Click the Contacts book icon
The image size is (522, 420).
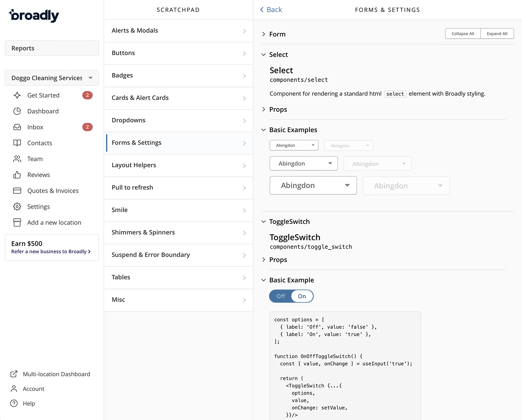(17, 143)
